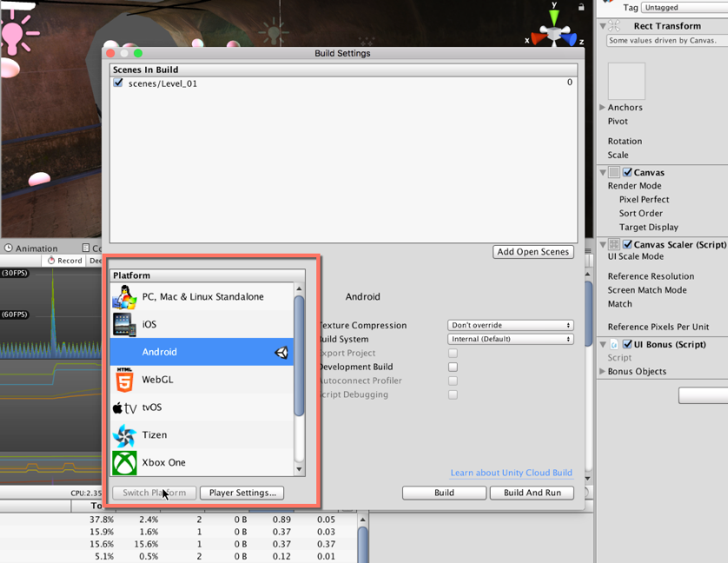This screenshot has width=728, height=563.
Task: Open the Tag dropdown in Inspector
Action: click(685, 8)
